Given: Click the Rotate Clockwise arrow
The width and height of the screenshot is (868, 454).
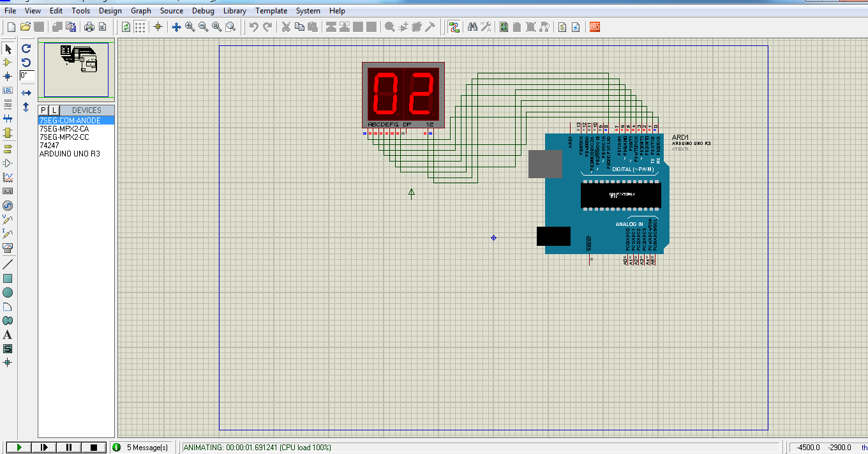Looking at the screenshot, I should click(26, 48).
